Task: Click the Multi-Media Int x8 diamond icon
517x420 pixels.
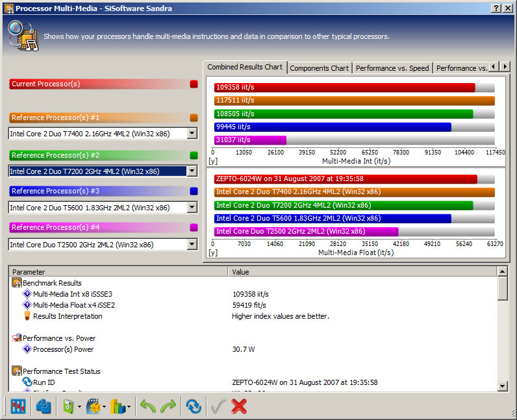Action: click(27, 293)
